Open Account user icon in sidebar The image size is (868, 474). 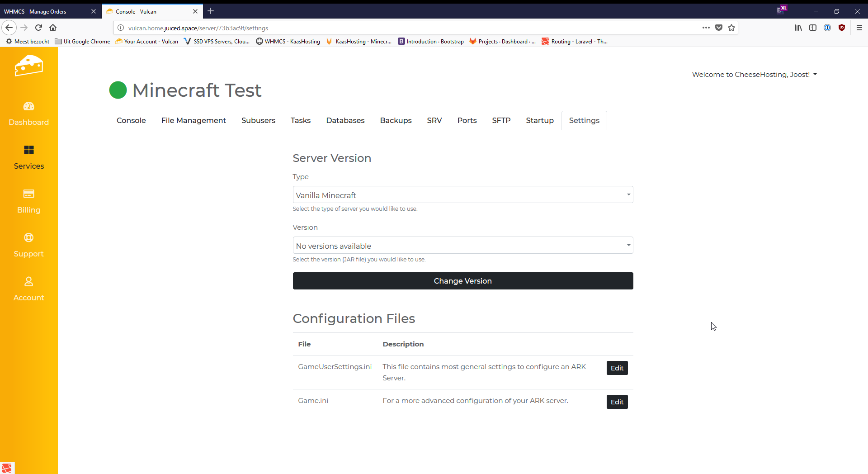pos(28,281)
